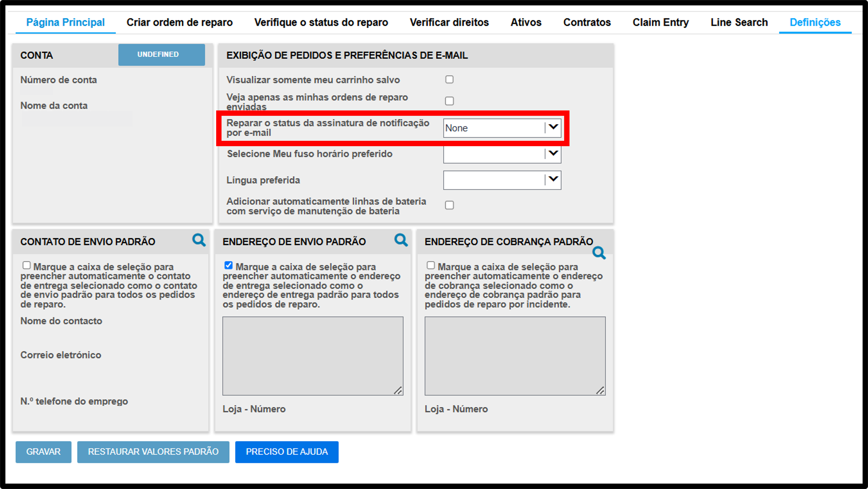Click the default billing address text area
The width and height of the screenshot is (868, 489).
(515, 356)
